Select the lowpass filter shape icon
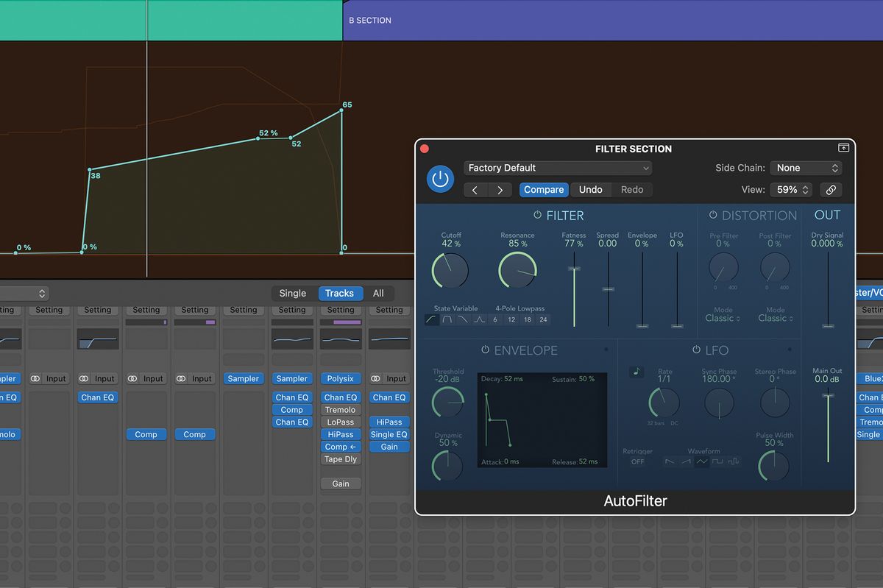Image resolution: width=883 pixels, height=588 pixels. (462, 319)
